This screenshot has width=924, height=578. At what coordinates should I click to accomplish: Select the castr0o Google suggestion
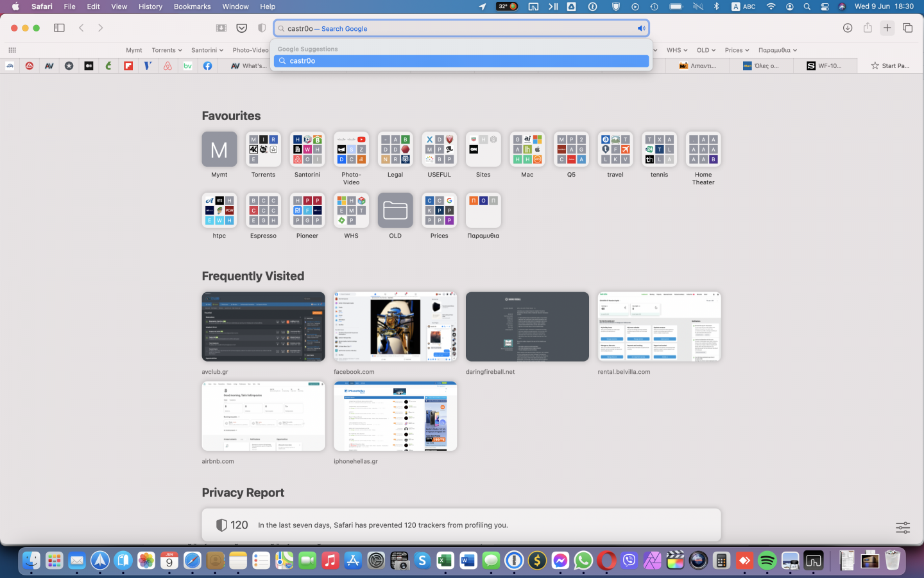pyautogui.click(x=461, y=60)
